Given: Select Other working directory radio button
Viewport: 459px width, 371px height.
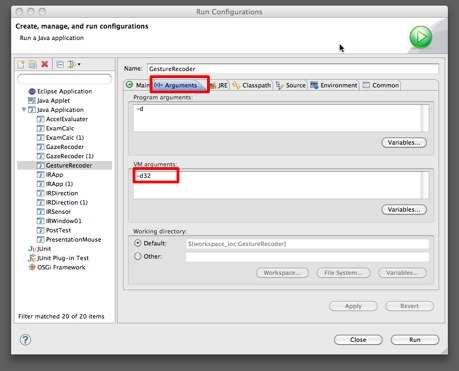Looking at the screenshot, I should (138, 256).
